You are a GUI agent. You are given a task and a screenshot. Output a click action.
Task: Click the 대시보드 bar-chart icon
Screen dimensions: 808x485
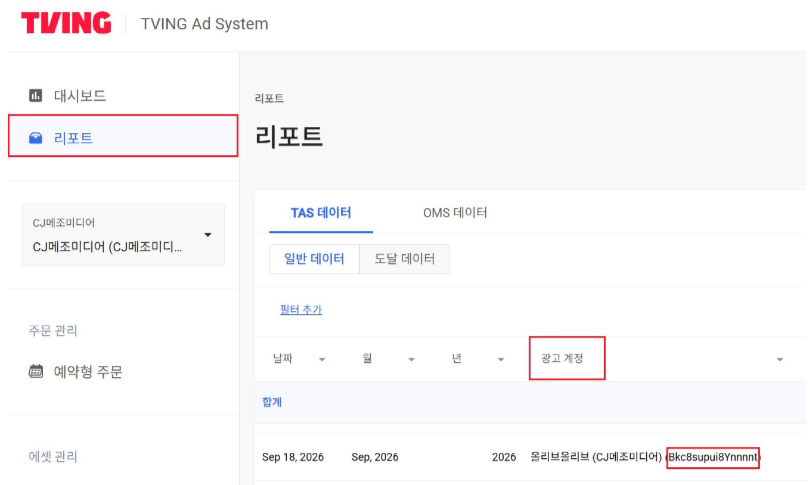[x=36, y=95]
